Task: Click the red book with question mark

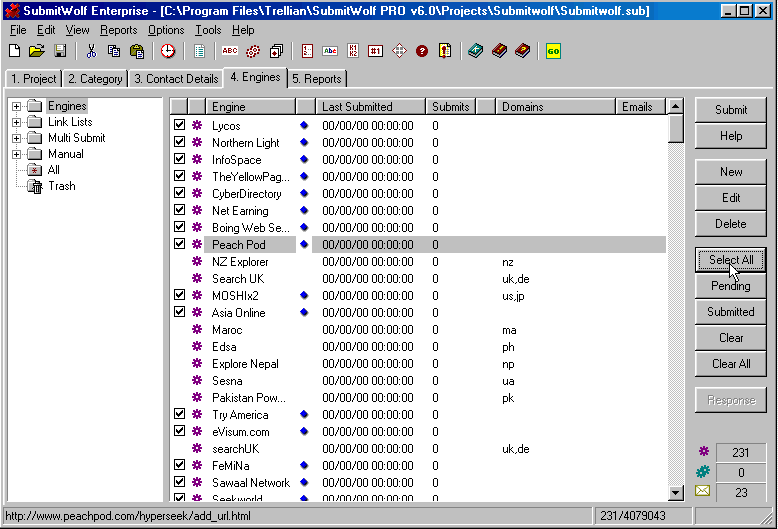Action: click(522, 51)
